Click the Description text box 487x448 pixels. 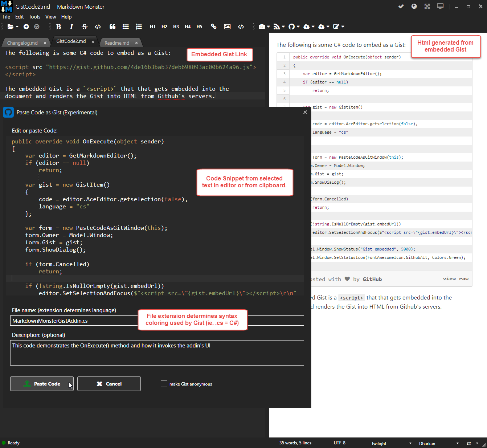(157, 353)
